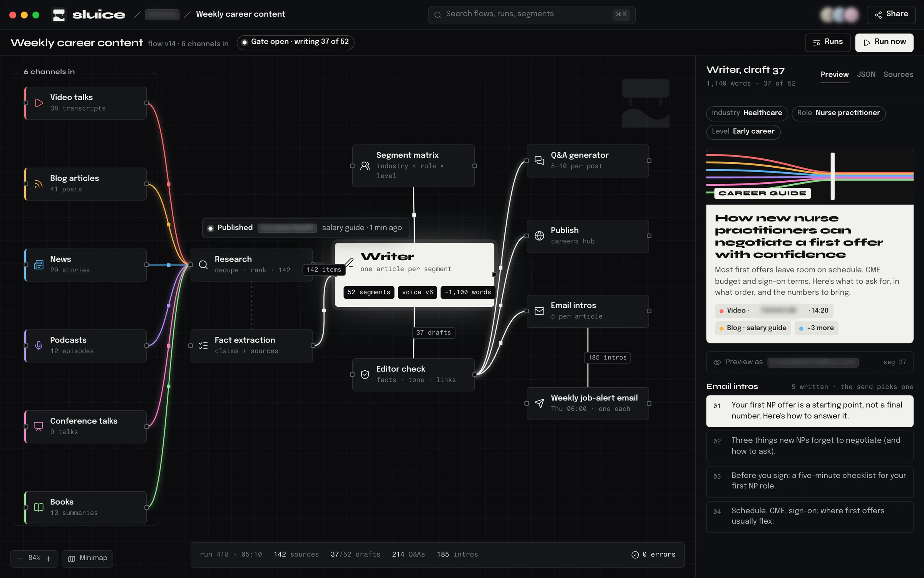
Task: Click the News newspaper icon
Action: 38,265
